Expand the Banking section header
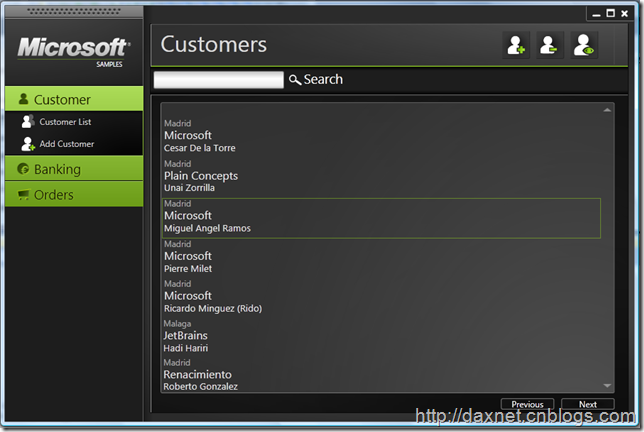Viewport: 644px width, 432px height. [74, 170]
